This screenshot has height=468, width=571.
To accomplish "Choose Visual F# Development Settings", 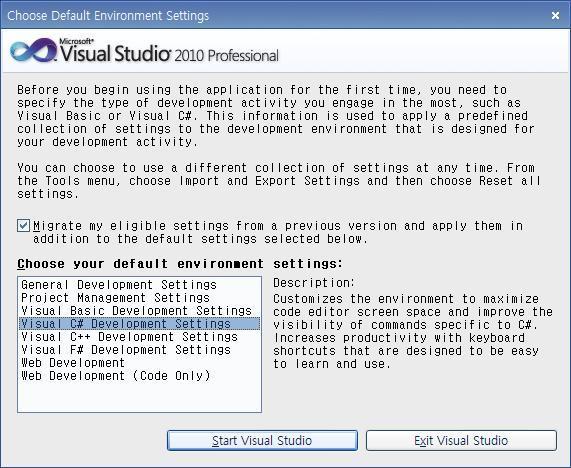I will click(x=139, y=350).
